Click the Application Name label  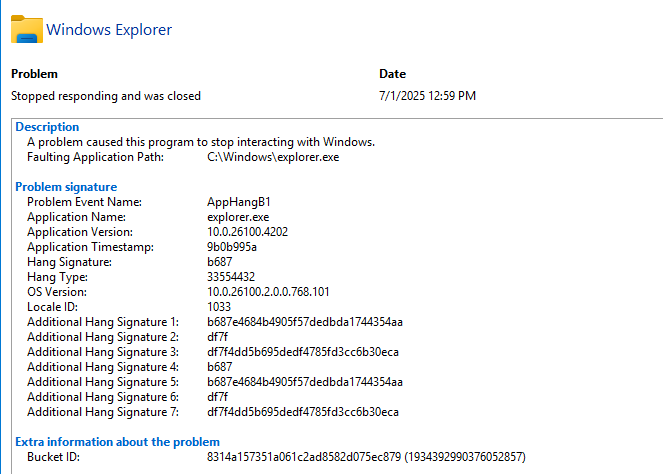pos(77,217)
